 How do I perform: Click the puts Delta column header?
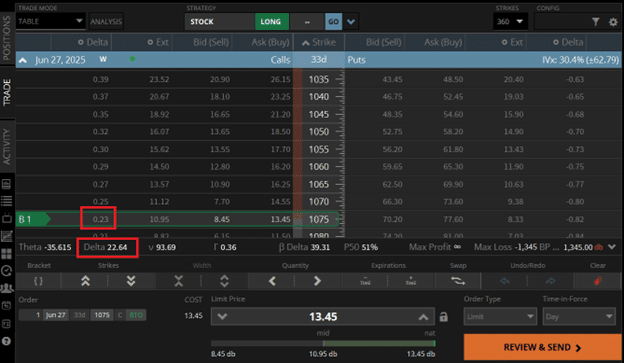(x=568, y=42)
